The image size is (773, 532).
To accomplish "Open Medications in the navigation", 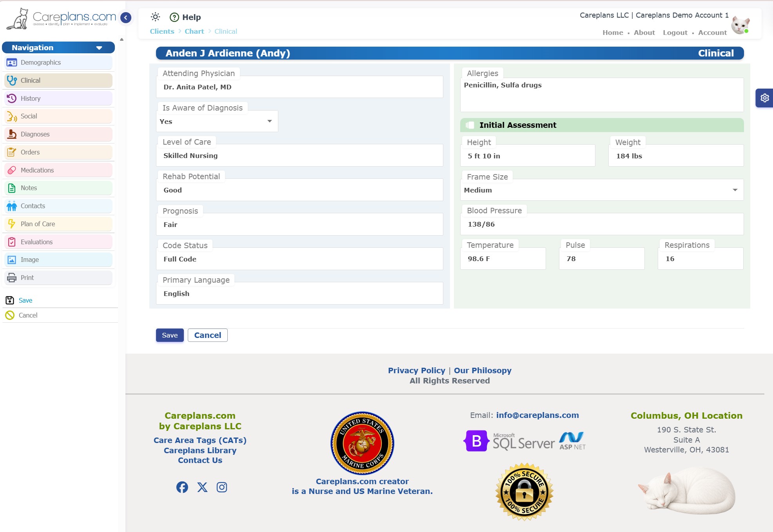I will (x=58, y=170).
